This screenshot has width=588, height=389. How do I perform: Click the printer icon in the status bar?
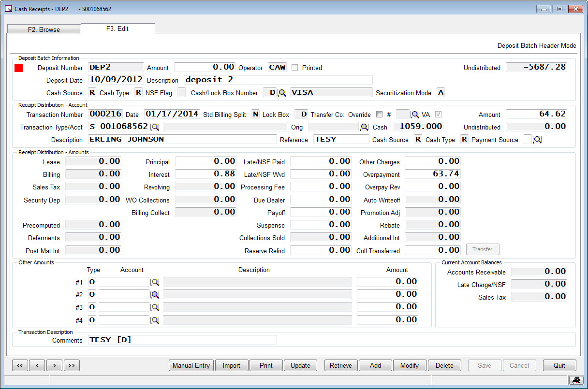click(x=575, y=380)
